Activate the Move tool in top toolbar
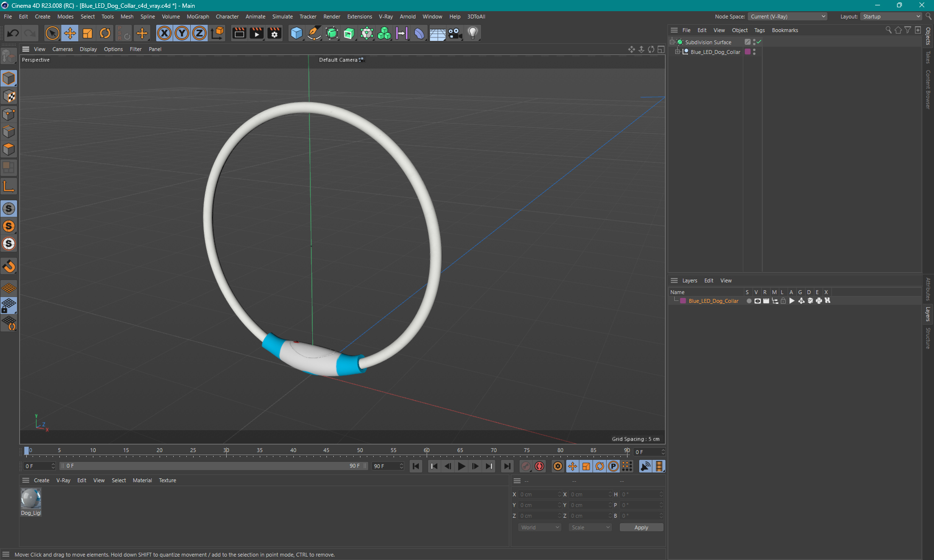The height and width of the screenshot is (560, 934). pos(70,33)
